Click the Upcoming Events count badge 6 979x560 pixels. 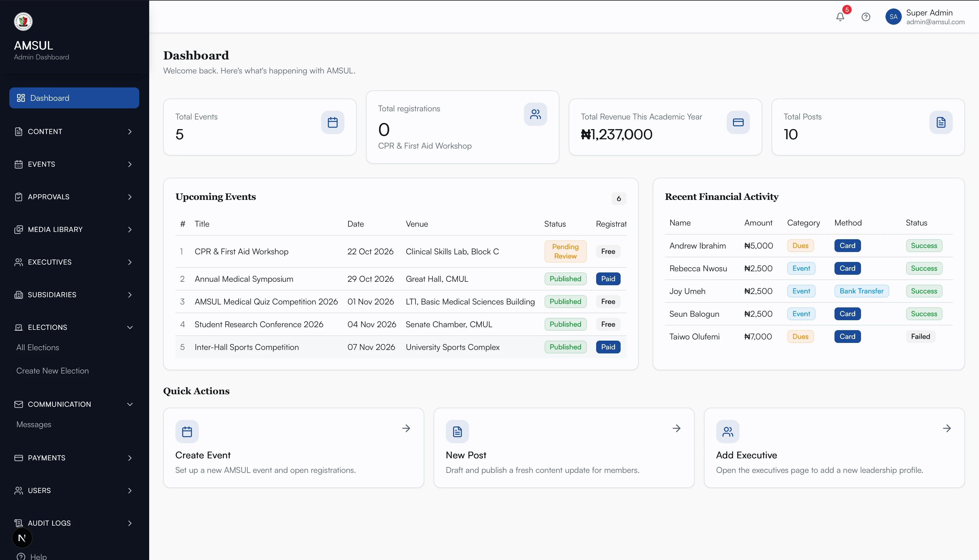tap(619, 199)
